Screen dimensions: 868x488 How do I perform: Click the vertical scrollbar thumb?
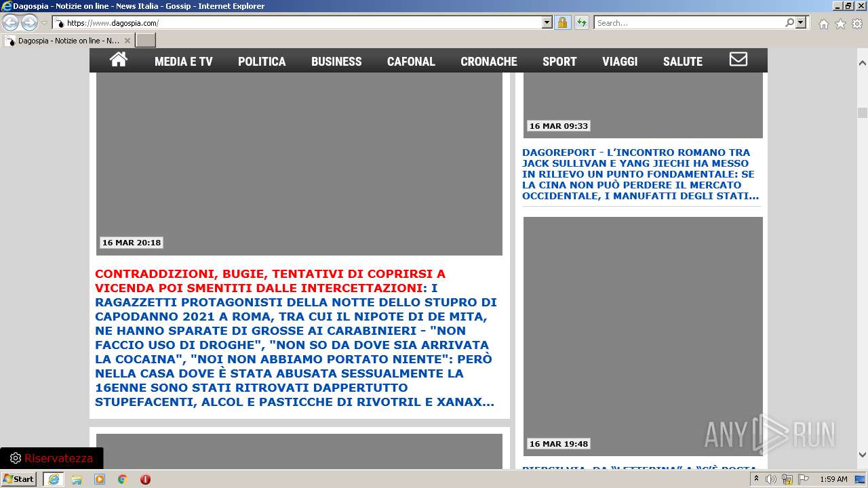coord(863,113)
